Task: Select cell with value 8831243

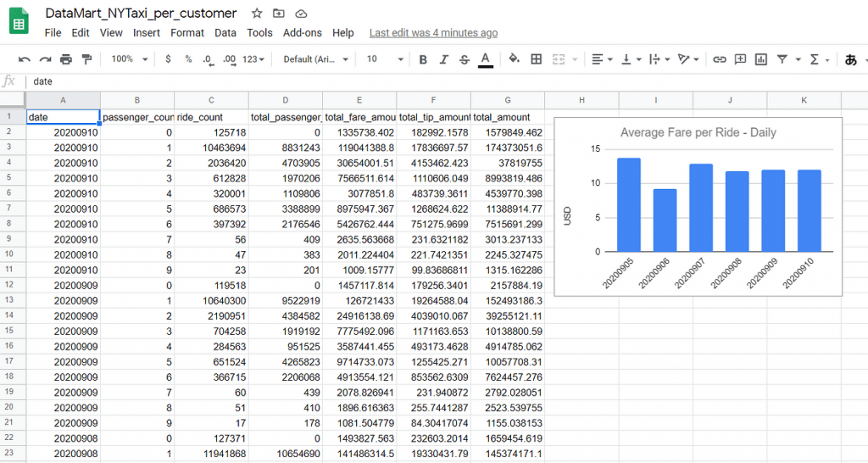Action: (286, 148)
